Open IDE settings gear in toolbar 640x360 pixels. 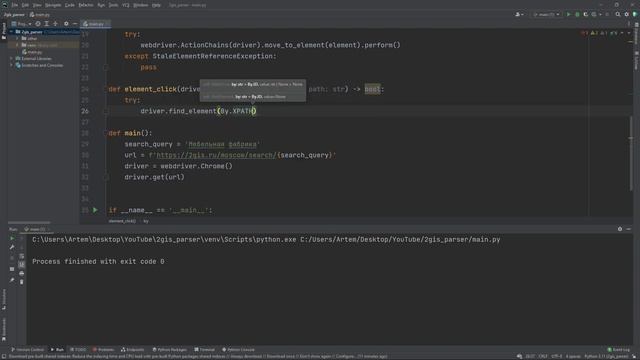[627, 14]
